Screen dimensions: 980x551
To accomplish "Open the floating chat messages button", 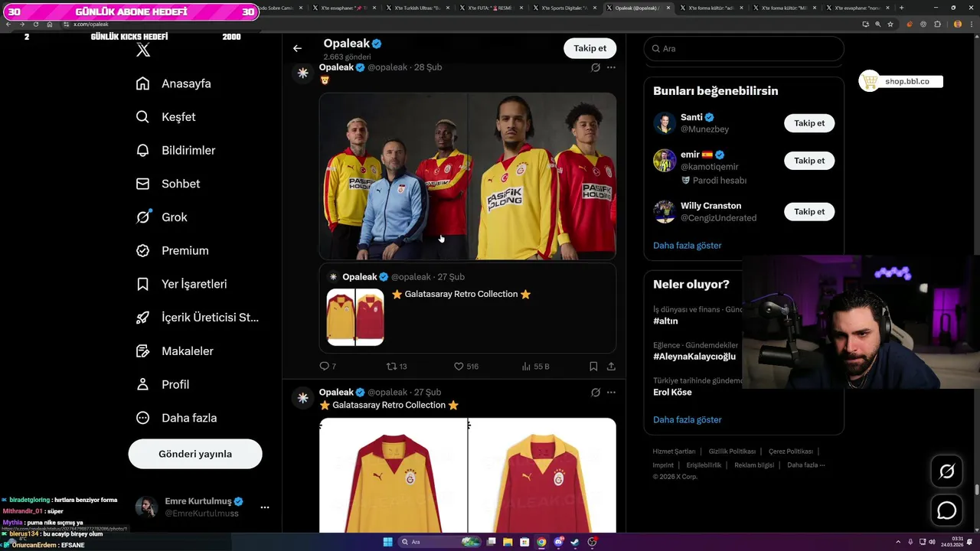I will click(947, 510).
